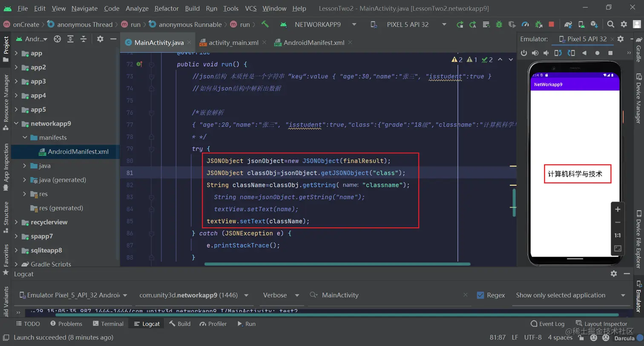Click emulator 1:1 actual size icon
The height and width of the screenshot is (346, 644).
[x=618, y=235]
